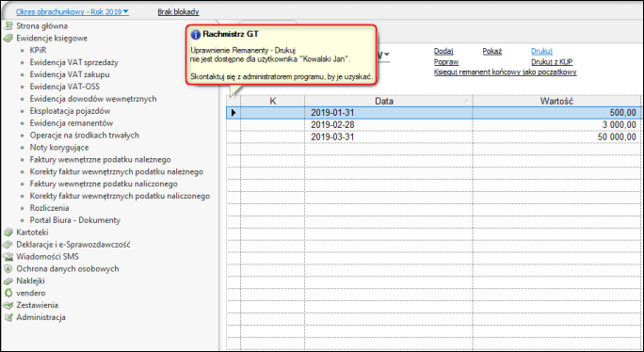Sort the table by Data column header

tap(384, 101)
